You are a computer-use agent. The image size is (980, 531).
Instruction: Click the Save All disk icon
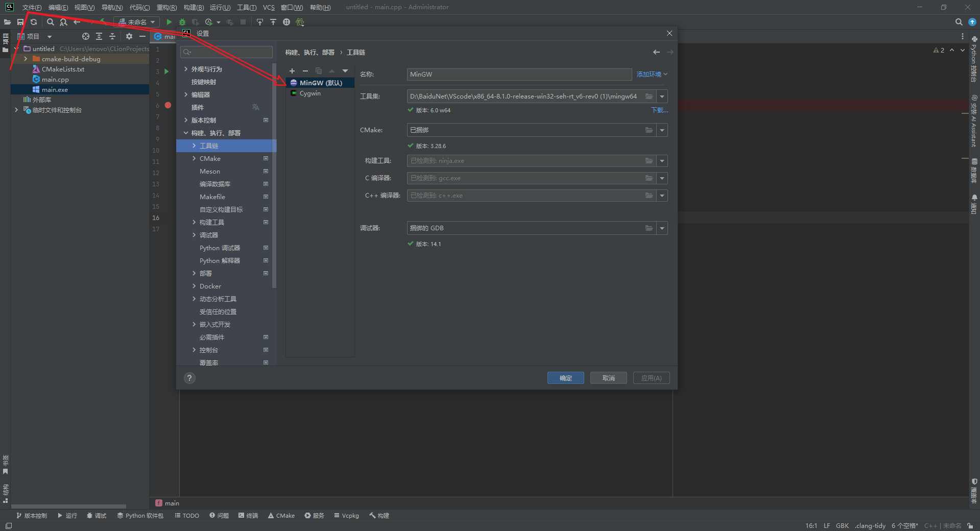[20, 22]
